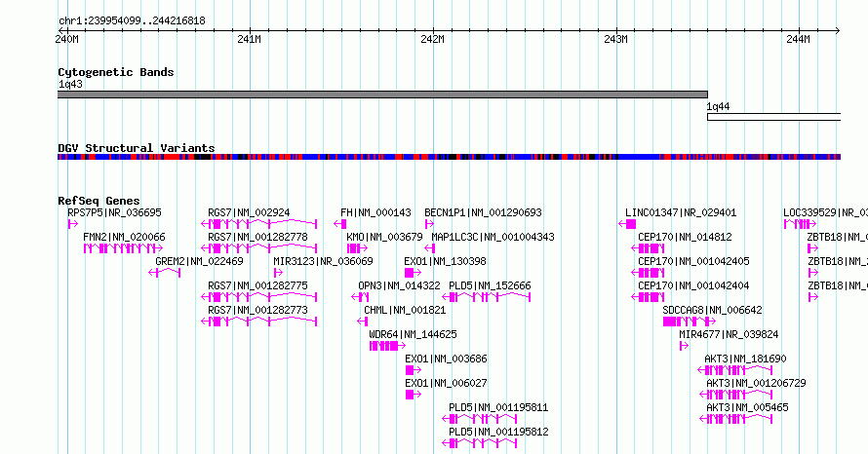Click the PLD5|NM_001195811 transcript label
This screenshot has height=454, width=868.
(x=498, y=407)
